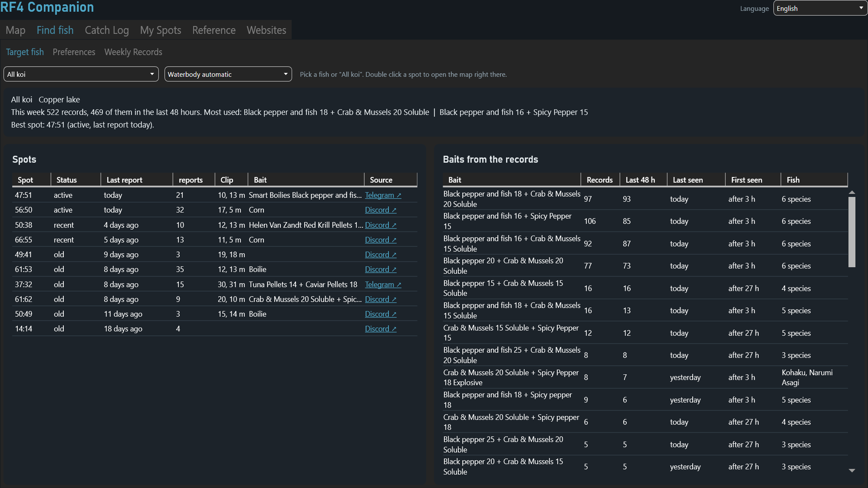Image resolution: width=868 pixels, height=488 pixels.
Task: Select Target fish sub-tab
Action: (25, 52)
